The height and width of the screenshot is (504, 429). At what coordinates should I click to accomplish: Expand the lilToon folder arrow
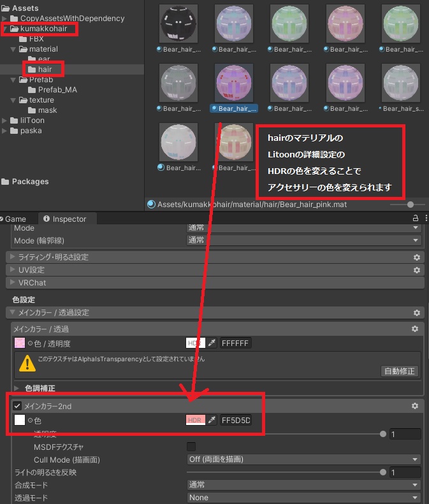click(4, 120)
